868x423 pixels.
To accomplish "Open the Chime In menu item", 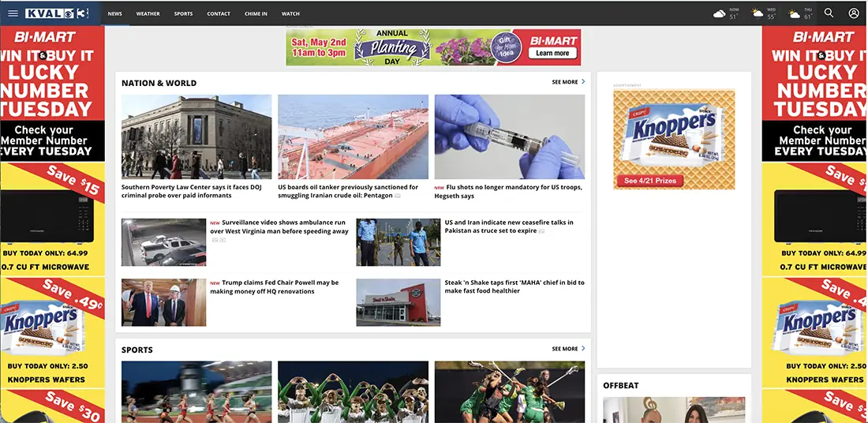I will pyautogui.click(x=256, y=14).
